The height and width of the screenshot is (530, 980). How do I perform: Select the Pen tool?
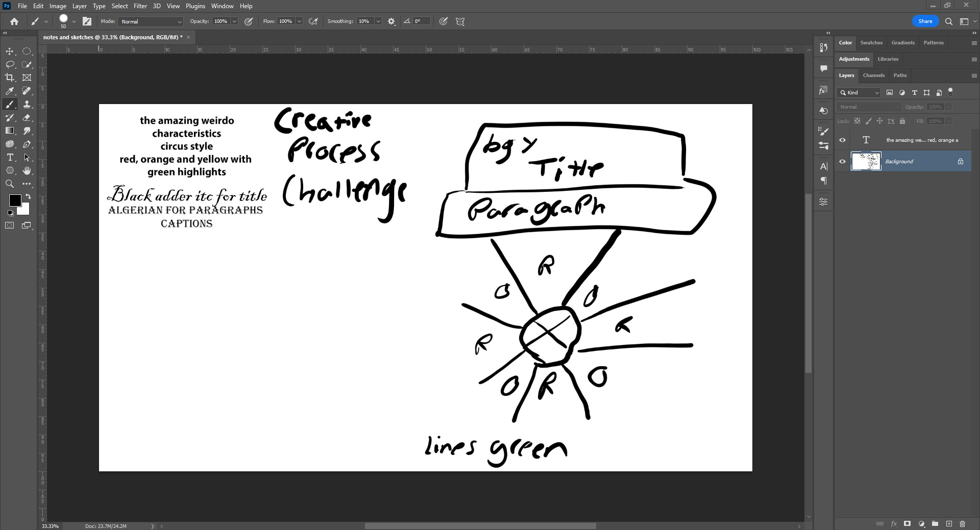(x=28, y=144)
